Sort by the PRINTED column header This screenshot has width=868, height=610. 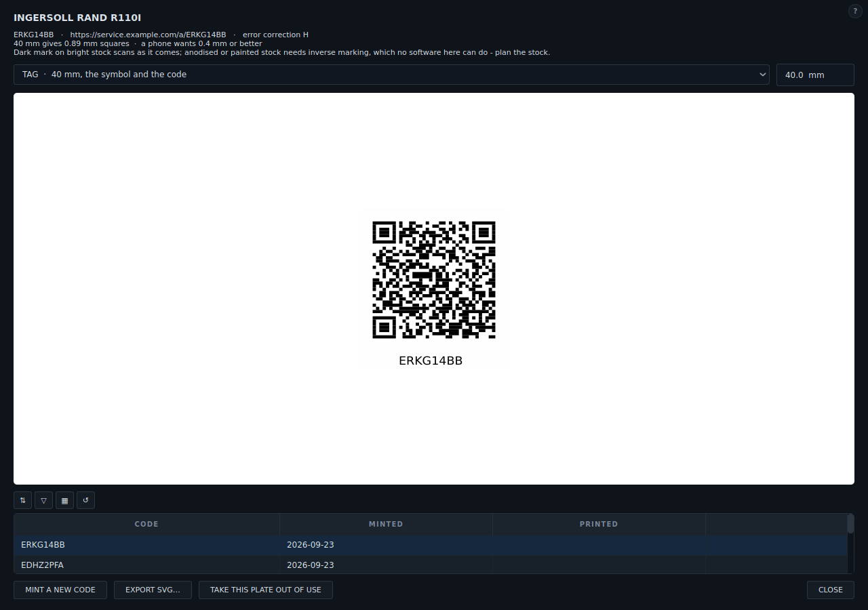click(x=599, y=524)
